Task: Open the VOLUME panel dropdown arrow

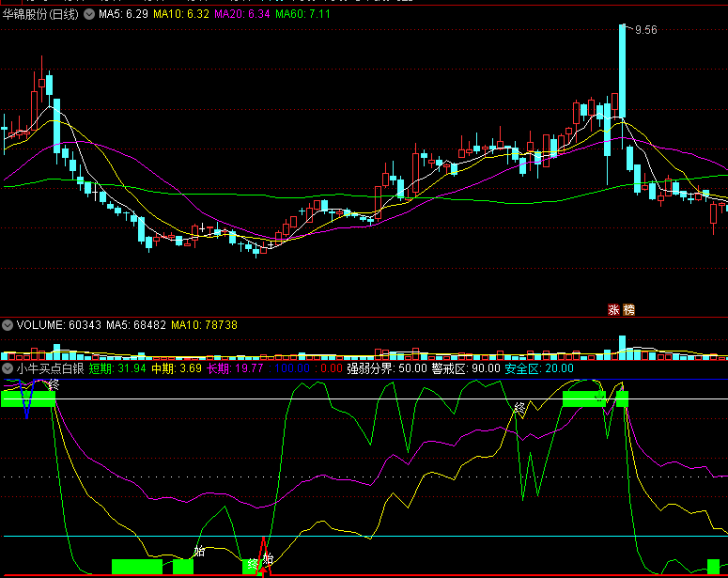Action: click(x=8, y=324)
